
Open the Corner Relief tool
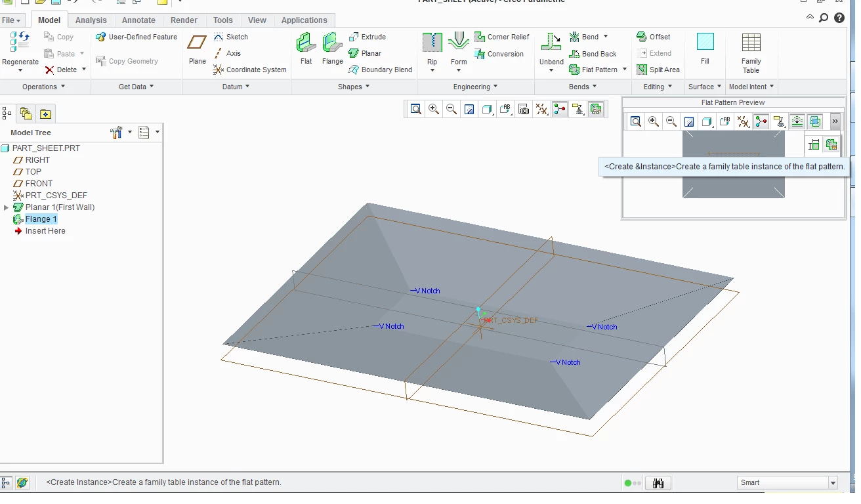coord(501,37)
